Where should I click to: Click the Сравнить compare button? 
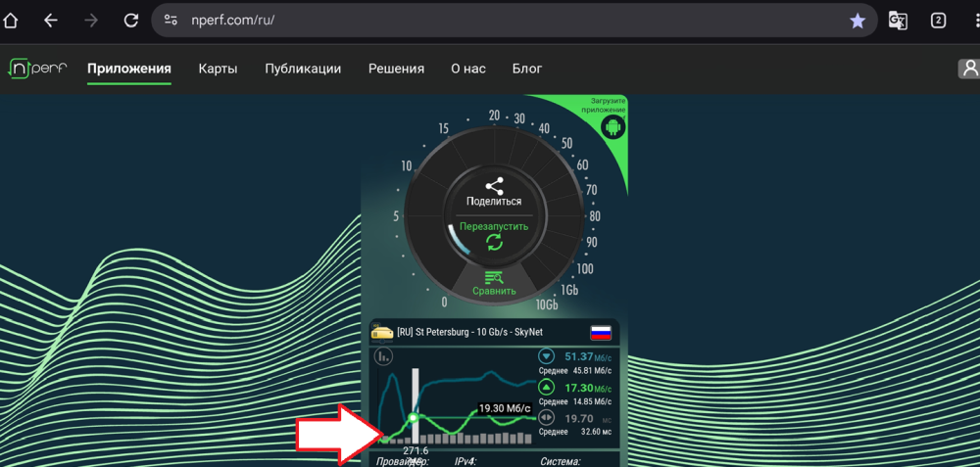(494, 291)
